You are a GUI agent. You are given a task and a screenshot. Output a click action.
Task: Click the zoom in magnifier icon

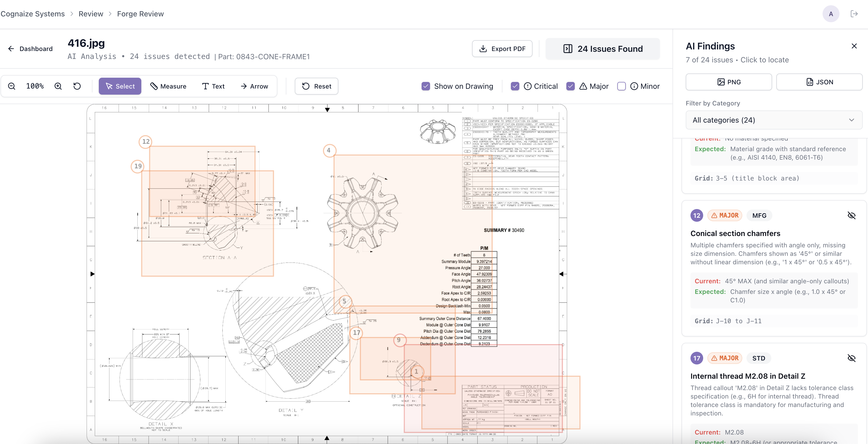click(58, 86)
